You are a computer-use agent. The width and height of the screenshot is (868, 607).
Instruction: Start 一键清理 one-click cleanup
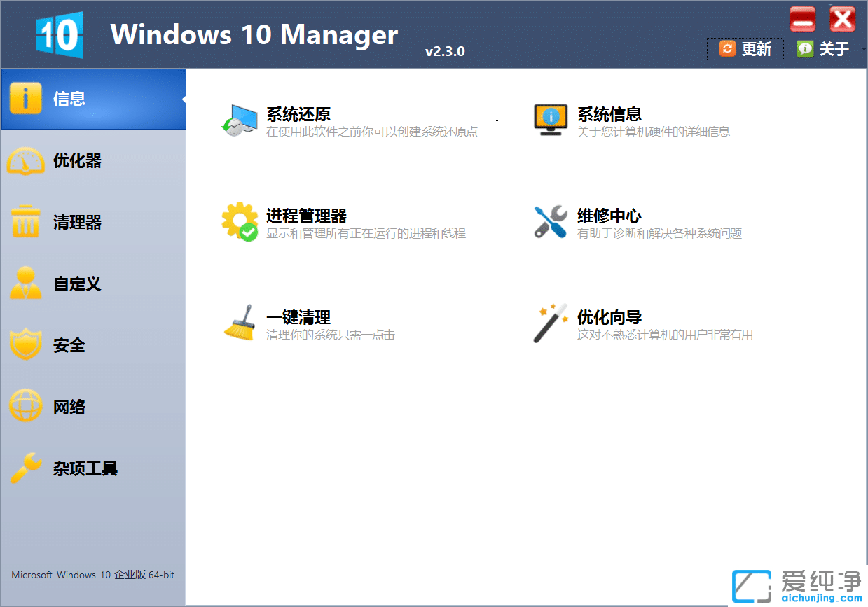point(298,316)
